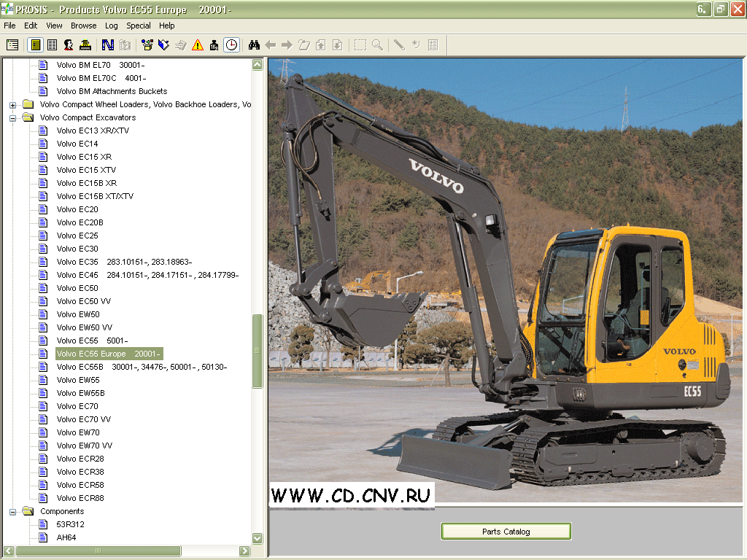
Task: Open the Edit menu
Action: coord(31,26)
